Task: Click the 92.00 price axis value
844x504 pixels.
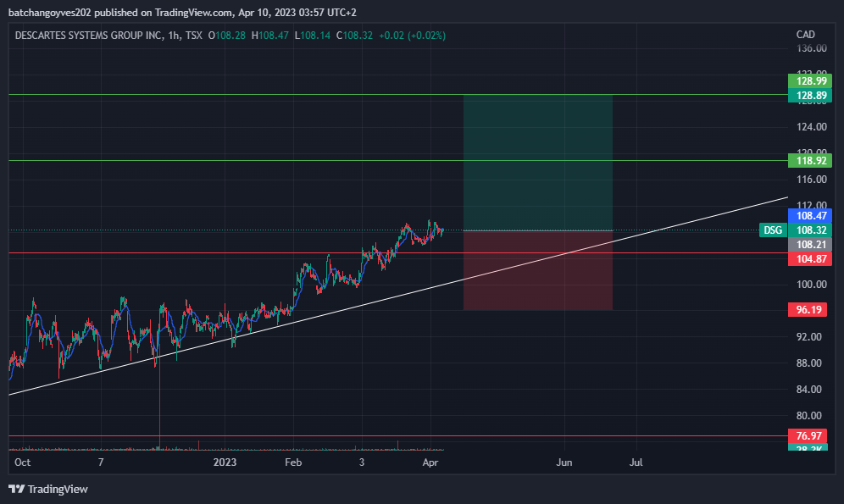Action: click(809, 337)
